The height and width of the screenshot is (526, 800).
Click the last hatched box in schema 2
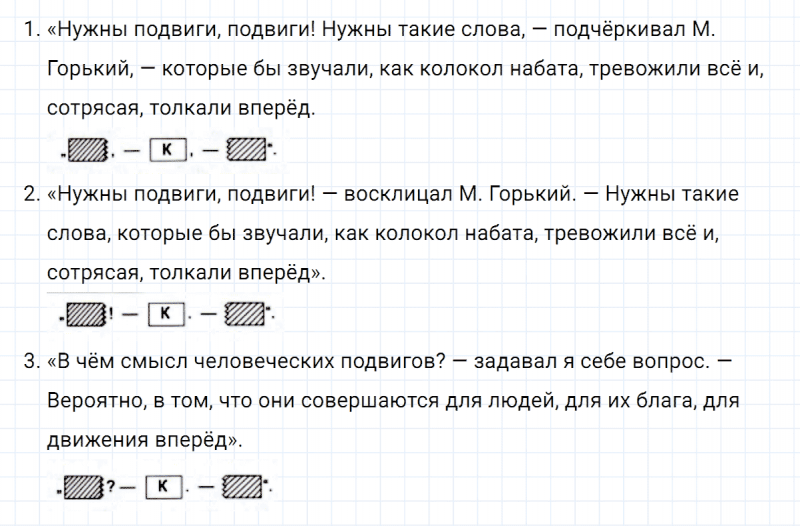tap(247, 315)
